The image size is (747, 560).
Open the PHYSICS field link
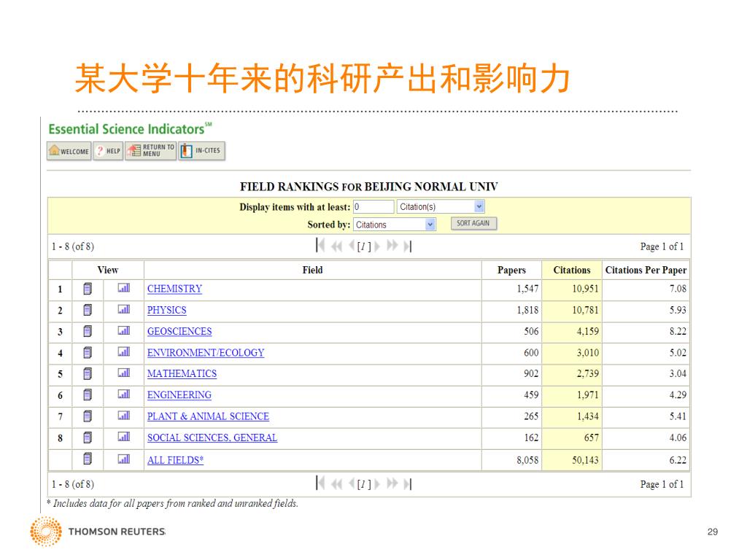coord(167,310)
